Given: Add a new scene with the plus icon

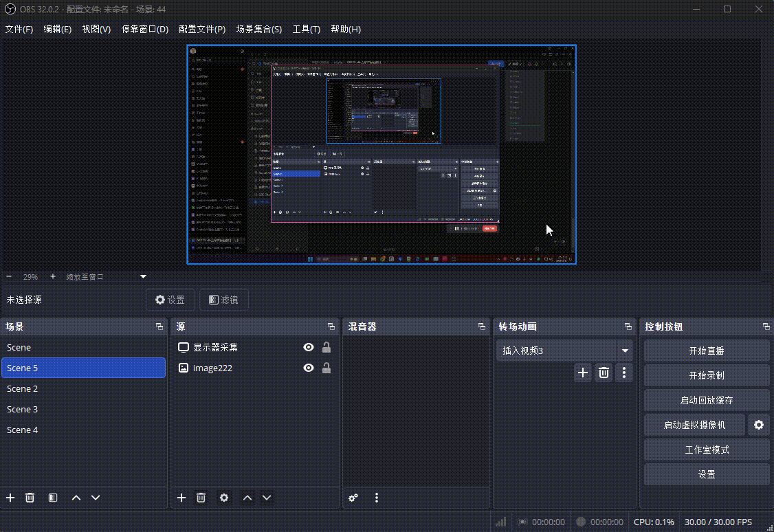Looking at the screenshot, I should point(10,498).
